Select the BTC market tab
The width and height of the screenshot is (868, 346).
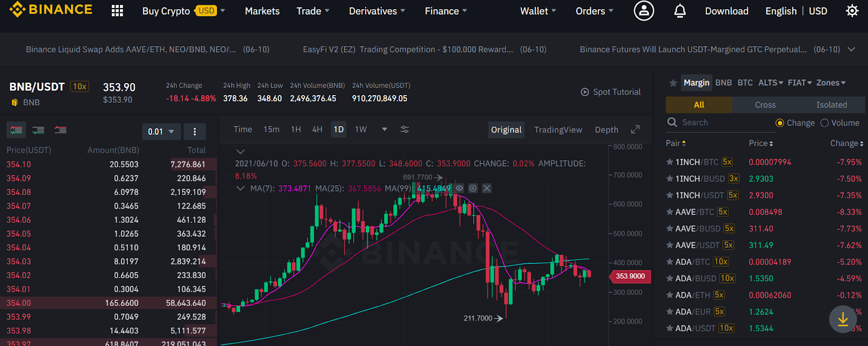(x=745, y=83)
